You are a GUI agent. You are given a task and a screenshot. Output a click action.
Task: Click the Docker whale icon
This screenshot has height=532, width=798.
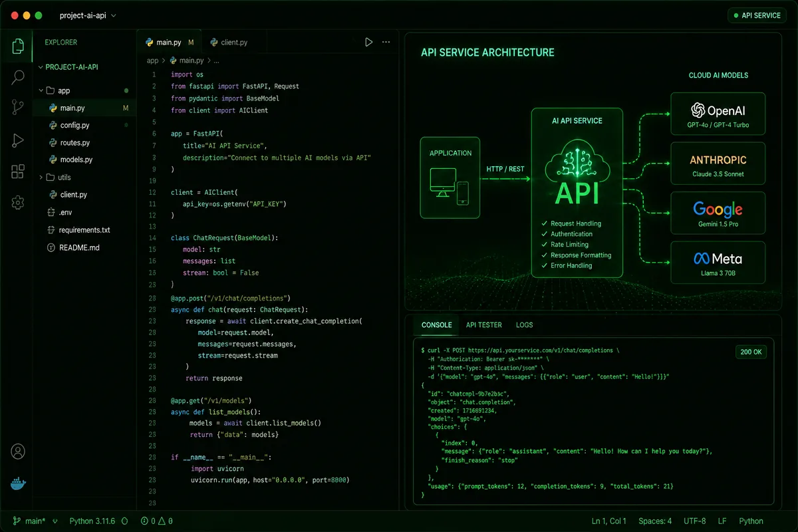(x=18, y=483)
